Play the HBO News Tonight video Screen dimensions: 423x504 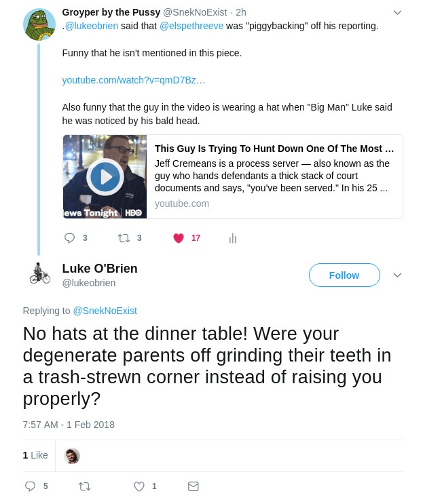coord(105,177)
